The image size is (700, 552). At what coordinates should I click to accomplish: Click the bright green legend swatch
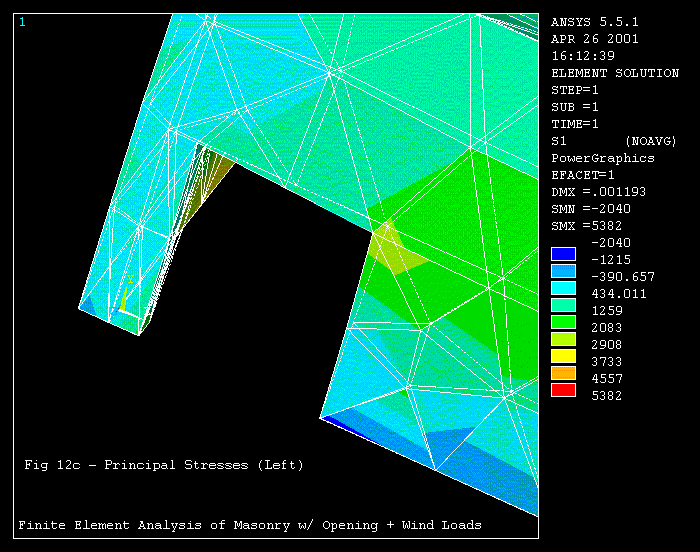click(x=564, y=322)
